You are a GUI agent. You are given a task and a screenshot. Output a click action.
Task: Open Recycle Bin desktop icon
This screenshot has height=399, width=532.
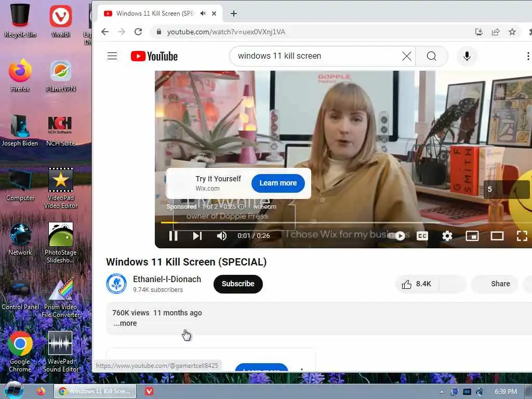20,20
